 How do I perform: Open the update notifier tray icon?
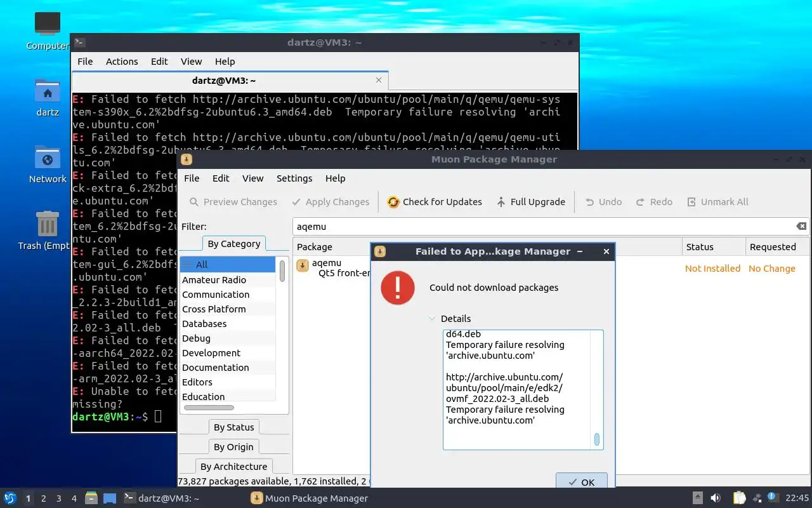[x=772, y=497]
